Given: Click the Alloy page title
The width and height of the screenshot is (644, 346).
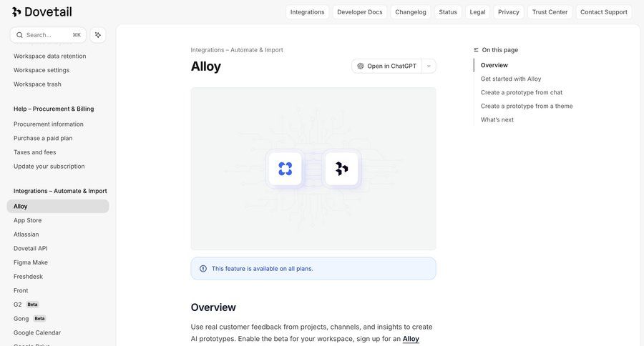Looking at the screenshot, I should point(206,66).
